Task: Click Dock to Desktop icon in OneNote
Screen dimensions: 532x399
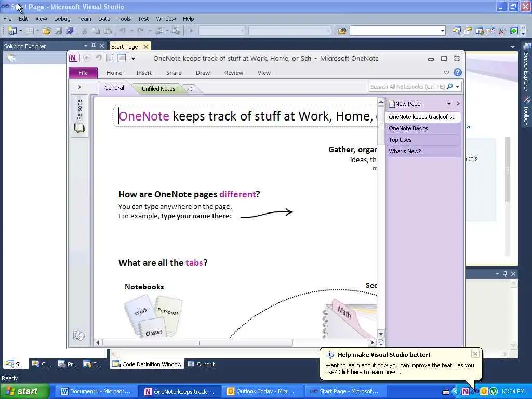Action: (110, 58)
